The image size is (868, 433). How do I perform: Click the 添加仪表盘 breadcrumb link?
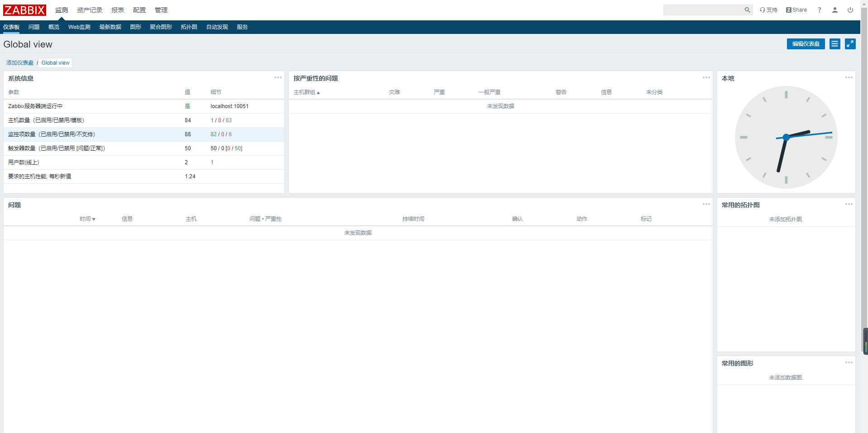(x=20, y=63)
